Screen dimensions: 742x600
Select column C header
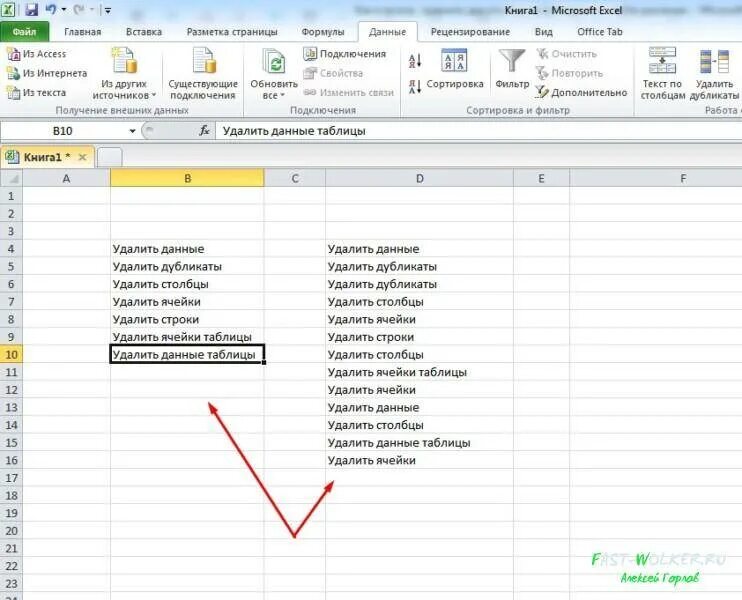click(295, 178)
